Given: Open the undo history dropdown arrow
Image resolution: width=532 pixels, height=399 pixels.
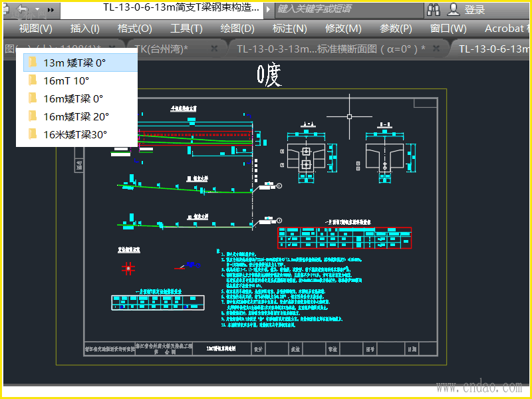Looking at the screenshot, I should tap(37, 9).
